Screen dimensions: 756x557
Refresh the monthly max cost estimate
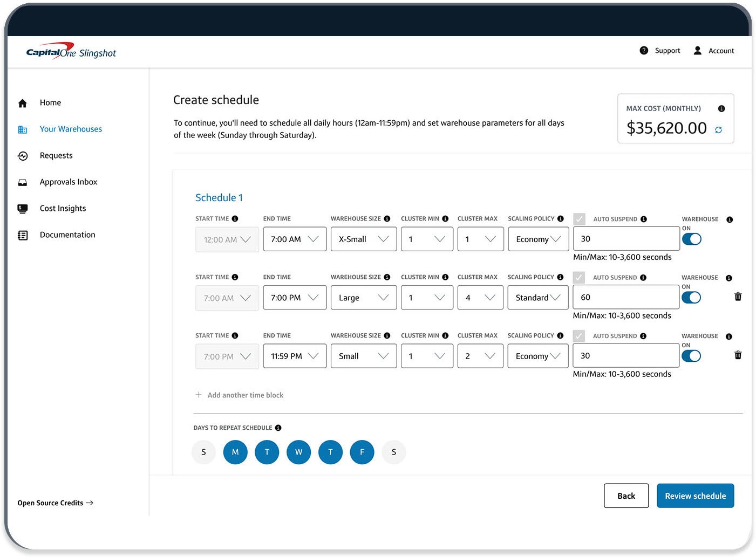click(719, 129)
